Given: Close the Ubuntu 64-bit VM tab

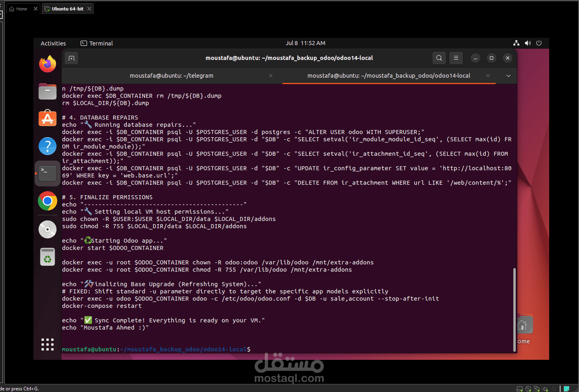Looking at the screenshot, I should pos(89,9).
